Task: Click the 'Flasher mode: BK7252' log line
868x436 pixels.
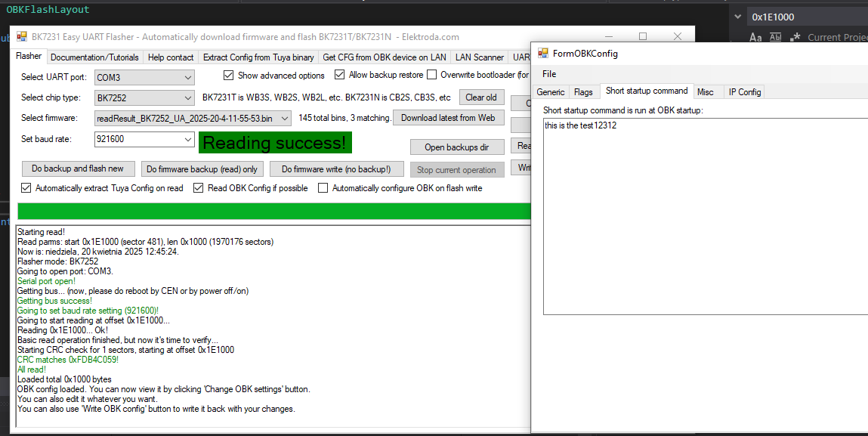Action: [57, 262]
